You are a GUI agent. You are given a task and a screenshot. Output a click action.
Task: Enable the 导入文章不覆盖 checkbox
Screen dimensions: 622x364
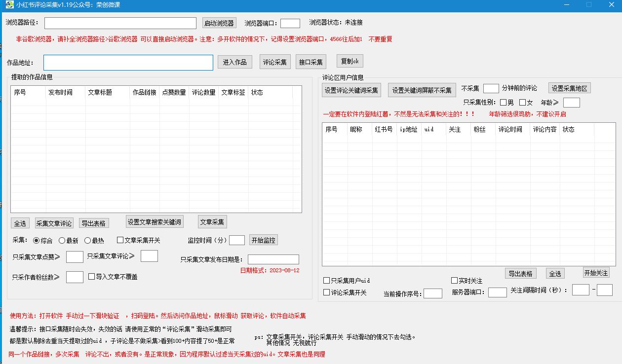[x=91, y=277]
